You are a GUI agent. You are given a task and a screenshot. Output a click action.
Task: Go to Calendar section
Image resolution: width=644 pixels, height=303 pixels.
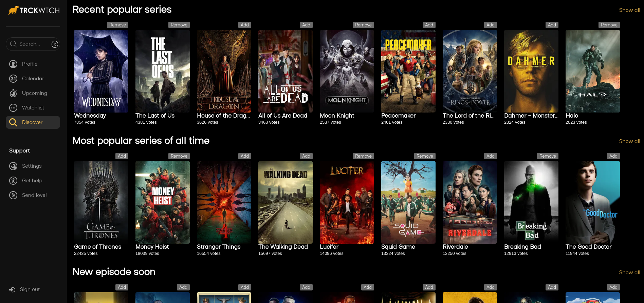point(33,79)
